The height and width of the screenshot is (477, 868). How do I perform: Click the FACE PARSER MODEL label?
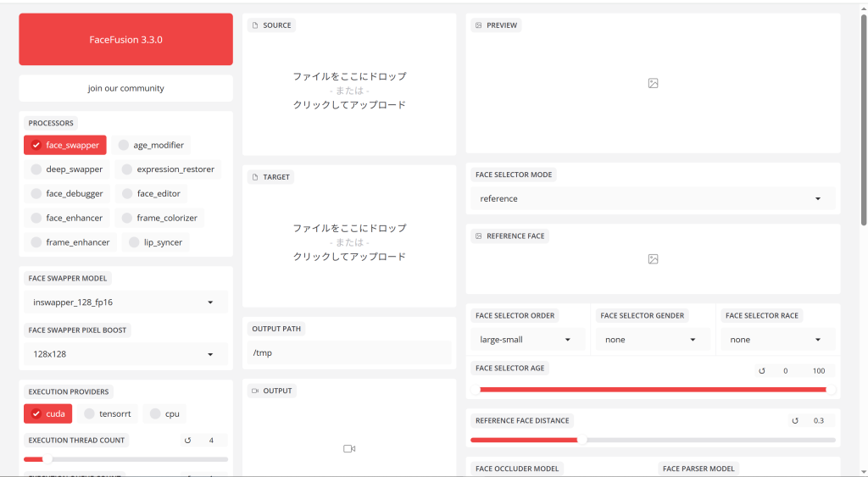(x=698, y=469)
